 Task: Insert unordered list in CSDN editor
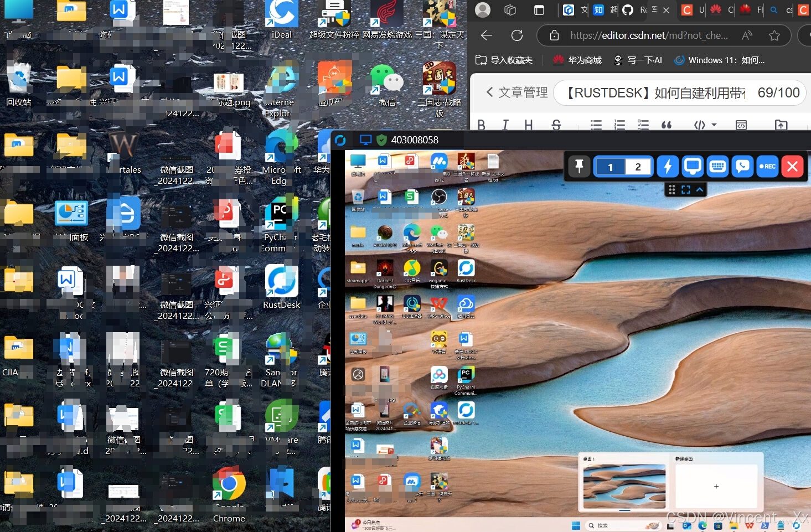tap(596, 125)
